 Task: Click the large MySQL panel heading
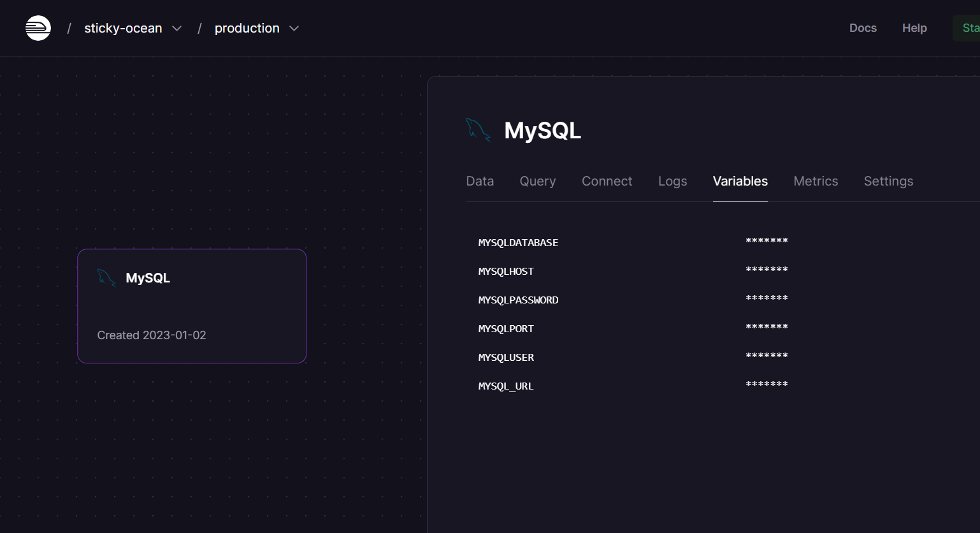tap(542, 131)
